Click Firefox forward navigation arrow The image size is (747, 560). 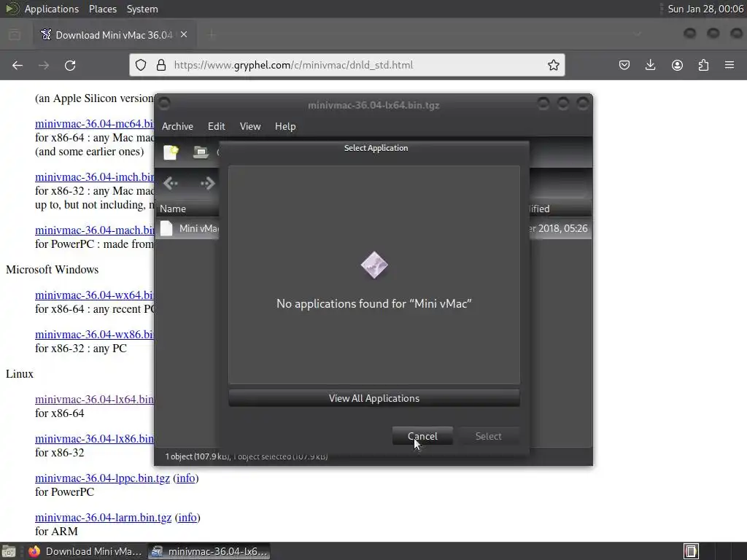43,65
